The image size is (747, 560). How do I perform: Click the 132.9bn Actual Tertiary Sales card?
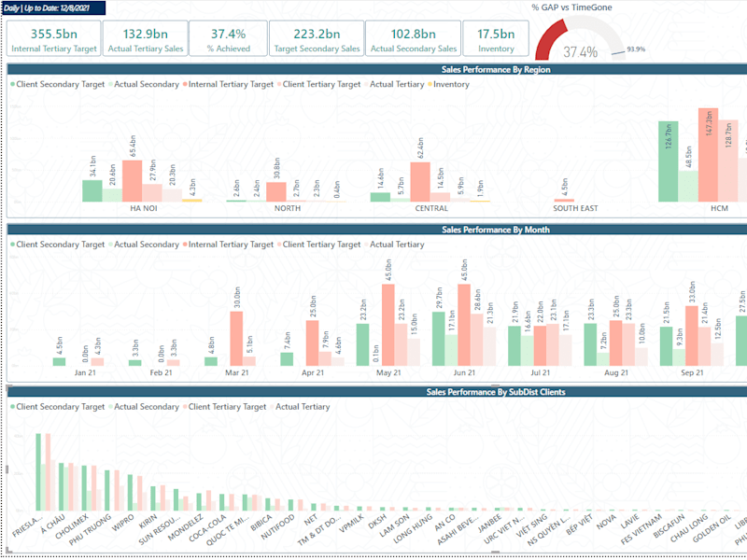[146, 38]
